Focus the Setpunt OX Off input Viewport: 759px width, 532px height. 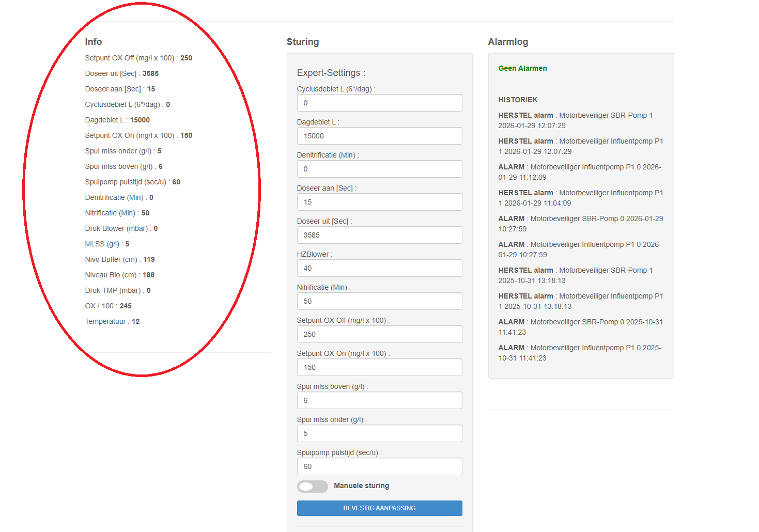tap(379, 334)
